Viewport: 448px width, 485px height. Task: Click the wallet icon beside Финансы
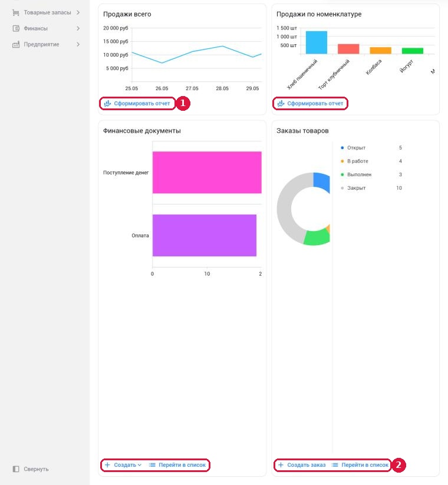click(x=16, y=28)
